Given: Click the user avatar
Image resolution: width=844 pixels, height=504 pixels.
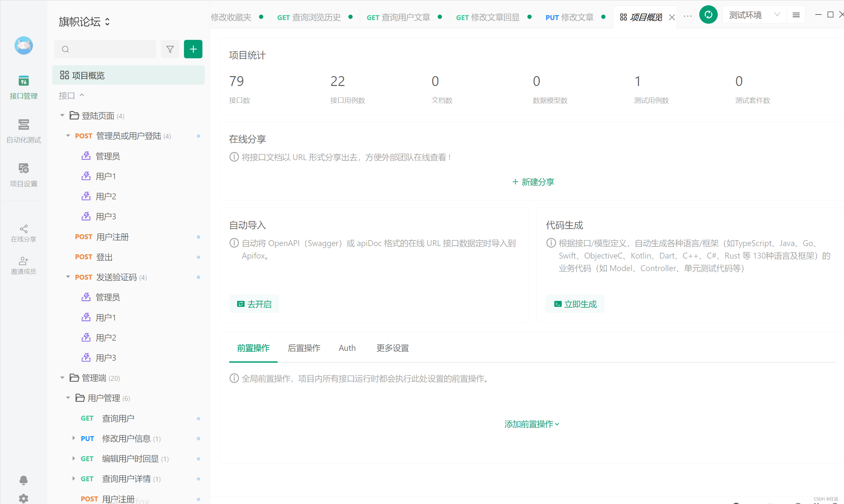Looking at the screenshot, I should (x=23, y=45).
